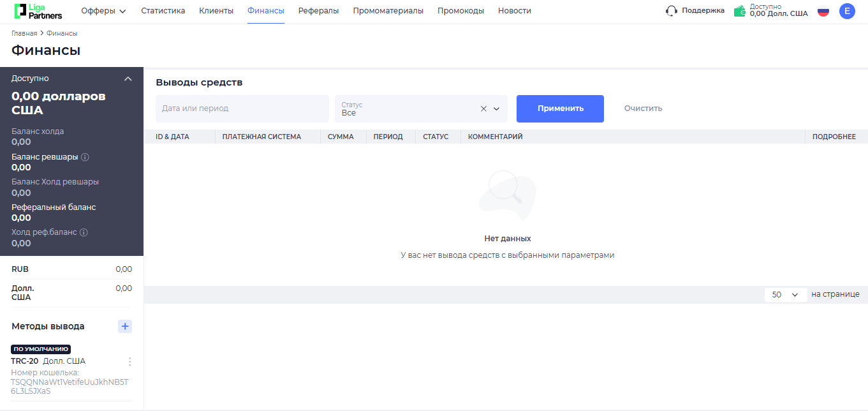This screenshot has height=411, width=868.
Task: Open the Офферы dropdown menu
Action: pos(103,11)
